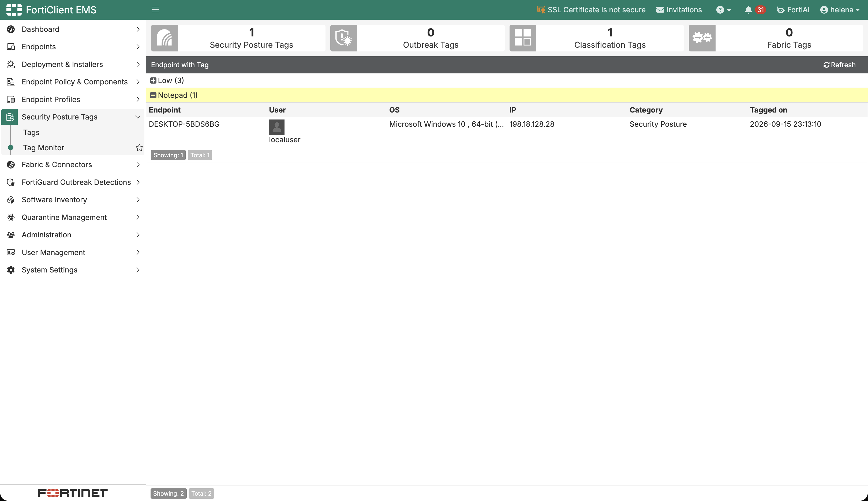This screenshot has width=868, height=501.
Task: Click the Fabric Tags connector icon
Action: (702, 38)
